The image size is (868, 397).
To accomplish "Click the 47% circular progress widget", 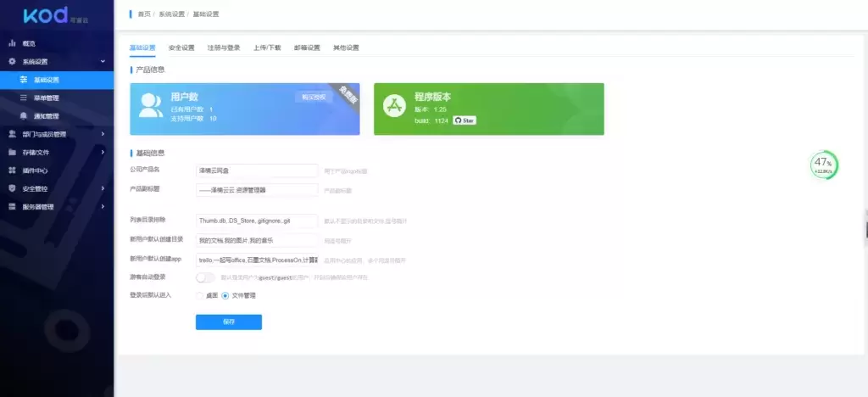I will (824, 165).
